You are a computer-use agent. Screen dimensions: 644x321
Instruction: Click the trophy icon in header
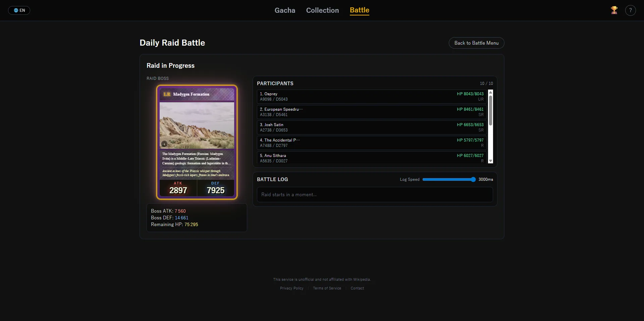(x=614, y=10)
